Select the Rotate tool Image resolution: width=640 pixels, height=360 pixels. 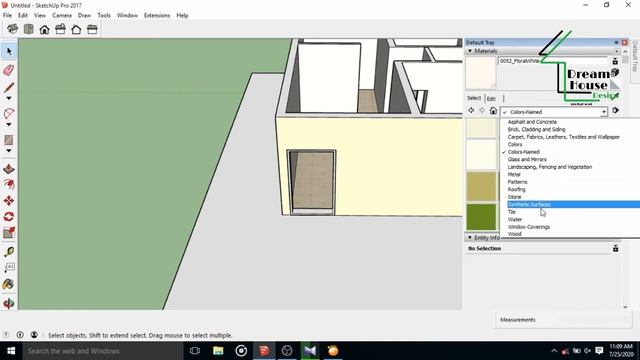(9, 216)
